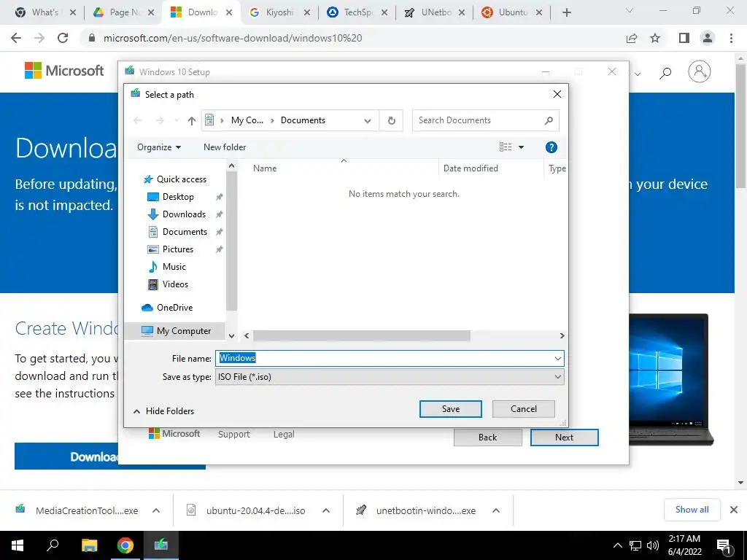Screen dimensions: 747x560
Task: Open the notification center icon
Action: point(724,546)
